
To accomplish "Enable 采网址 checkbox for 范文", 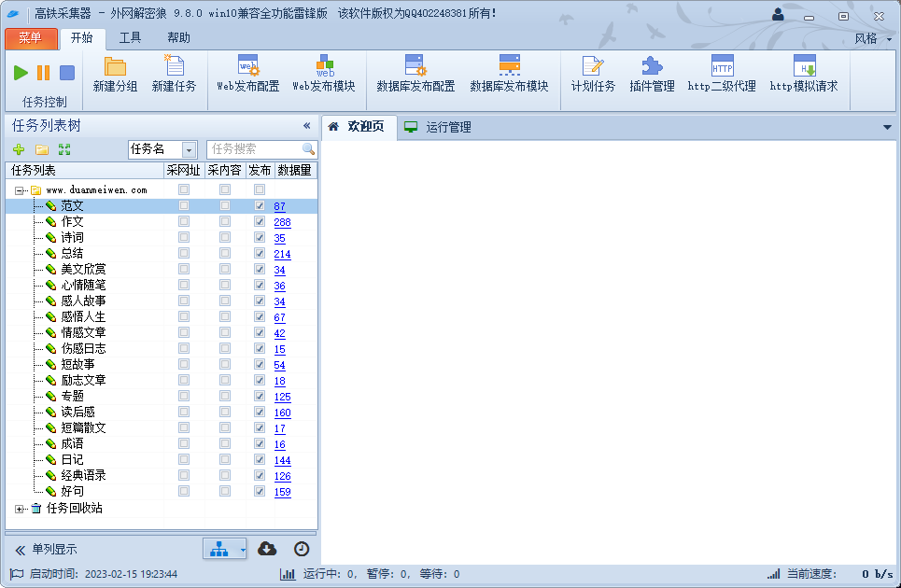I will (183, 204).
